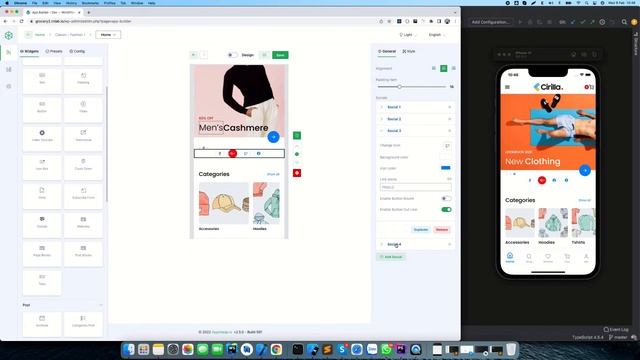Select the Accessories category thumbnail in the canvas
The width and height of the screenshot is (640, 360).
224,203
